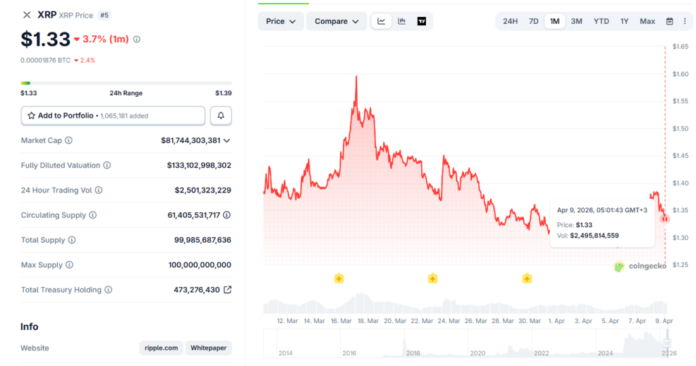
Task: Click the range selector handle at 2026
Action: coord(667,342)
